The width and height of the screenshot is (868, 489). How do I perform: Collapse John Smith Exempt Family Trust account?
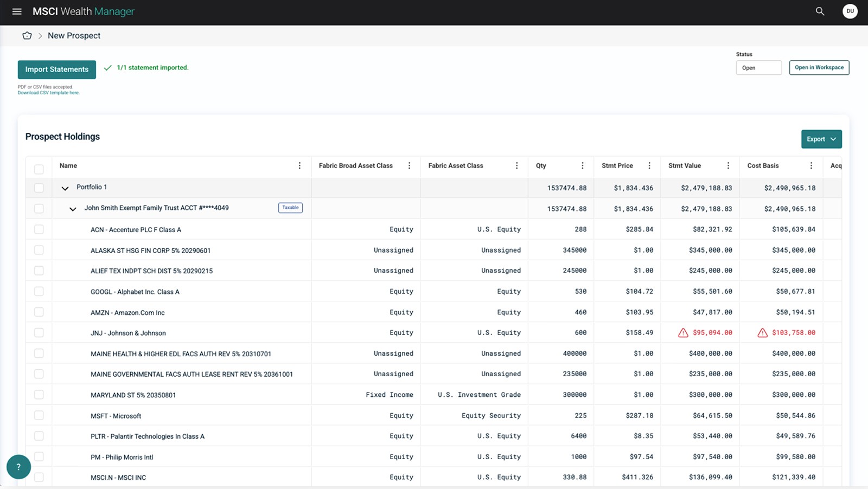click(x=73, y=209)
